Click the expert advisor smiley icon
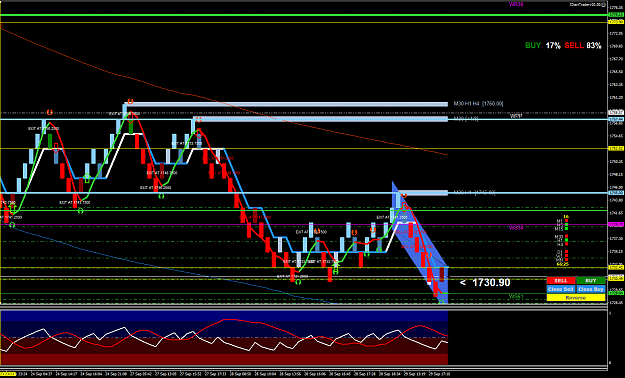The image size is (625, 378). pyautogui.click(x=603, y=4)
